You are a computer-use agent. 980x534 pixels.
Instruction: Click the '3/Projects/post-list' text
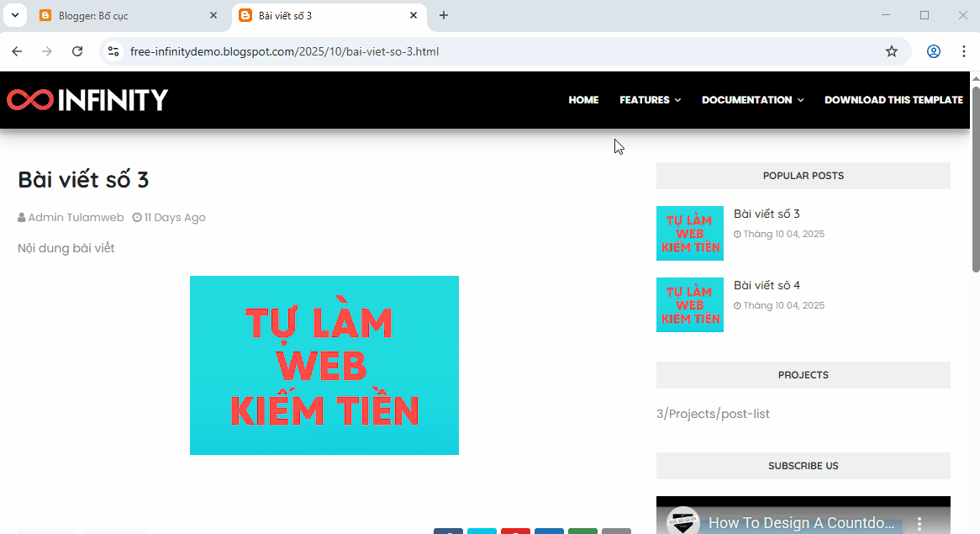[713, 414]
